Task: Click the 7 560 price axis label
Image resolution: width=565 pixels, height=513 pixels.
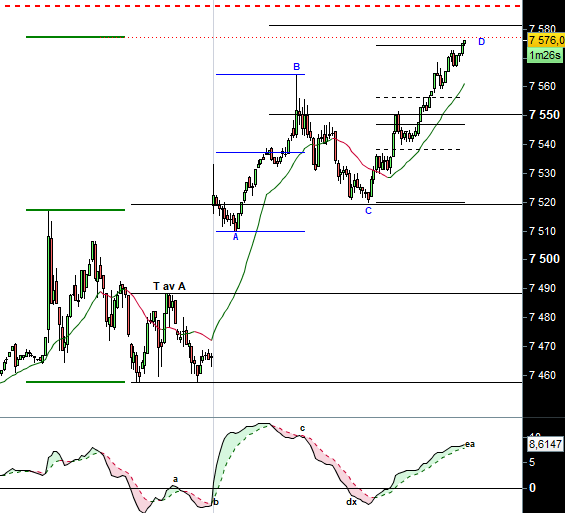Action: [x=542, y=86]
